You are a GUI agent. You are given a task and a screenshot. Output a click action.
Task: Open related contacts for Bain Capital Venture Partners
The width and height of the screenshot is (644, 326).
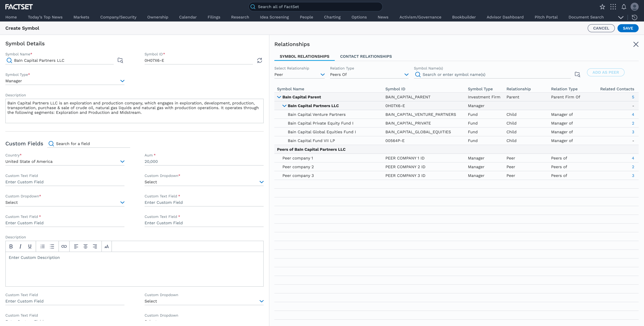coord(633,115)
